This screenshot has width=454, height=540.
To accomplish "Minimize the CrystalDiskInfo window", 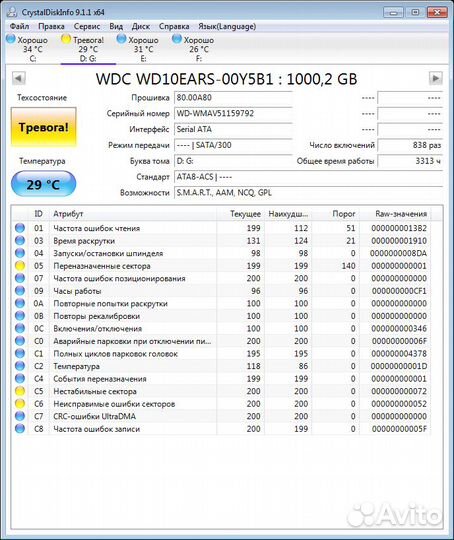I will tap(394, 12).
